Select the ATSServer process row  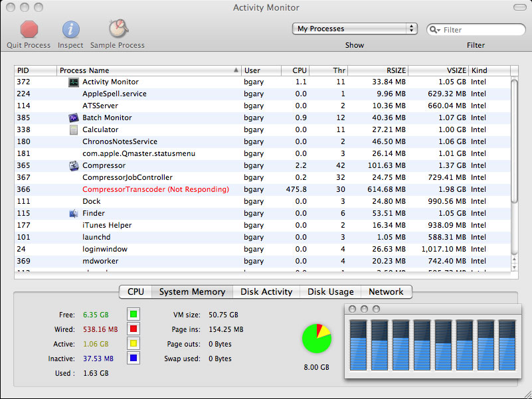pyautogui.click(x=262, y=106)
